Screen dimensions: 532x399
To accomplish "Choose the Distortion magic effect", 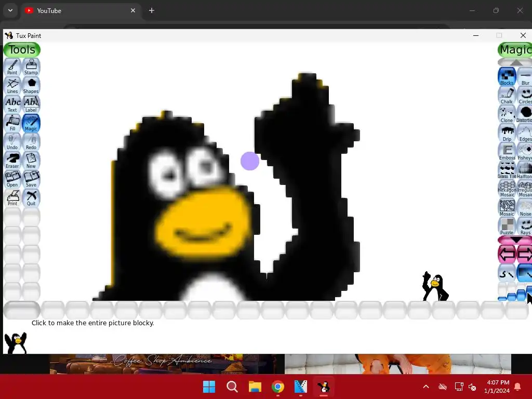I will tap(525, 114).
